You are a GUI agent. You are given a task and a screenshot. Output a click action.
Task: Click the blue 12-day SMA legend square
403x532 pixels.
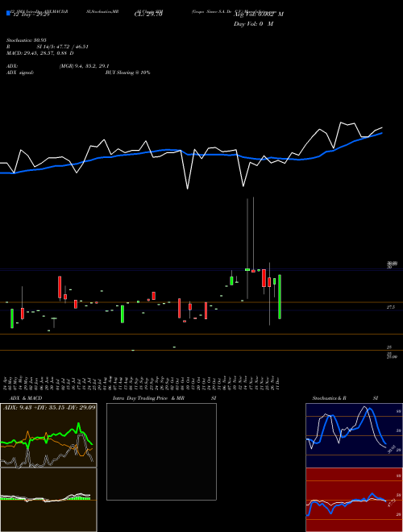(x=8, y=14)
